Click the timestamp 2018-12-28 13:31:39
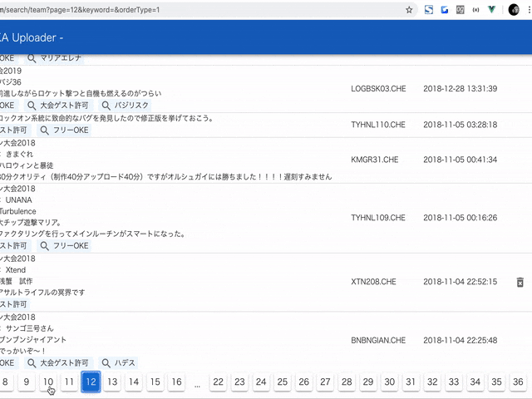Image resolution: width=532 pixels, height=399 pixels. click(460, 89)
